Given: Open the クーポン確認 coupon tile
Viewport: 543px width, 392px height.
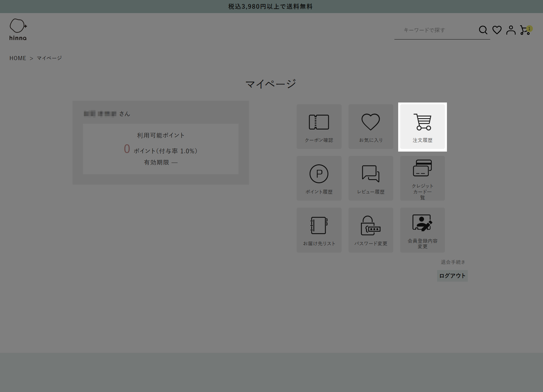Looking at the screenshot, I should (x=319, y=127).
